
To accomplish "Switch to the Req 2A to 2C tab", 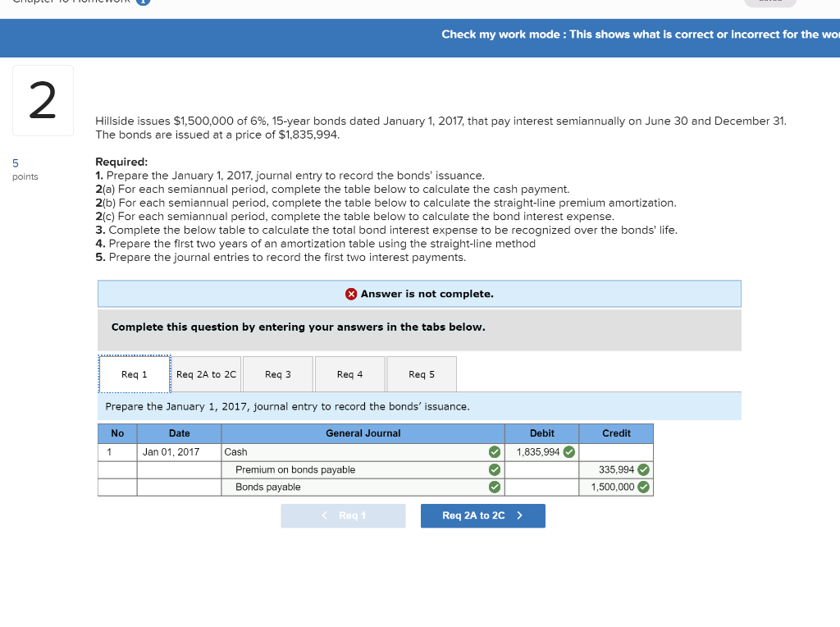I will point(206,374).
